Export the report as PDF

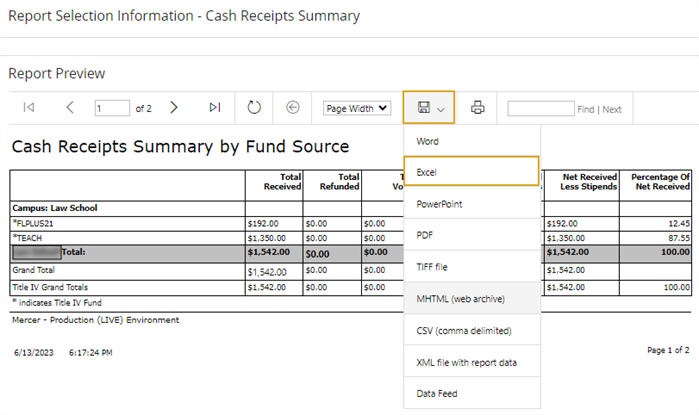426,236
